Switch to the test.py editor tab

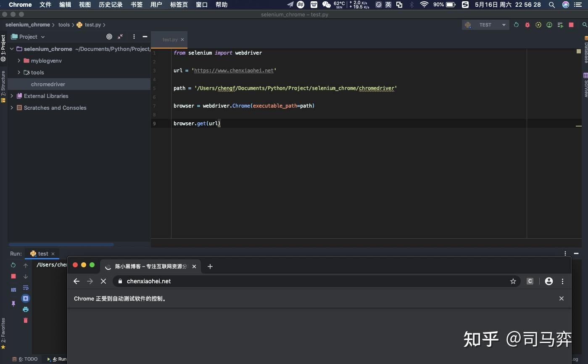170,40
